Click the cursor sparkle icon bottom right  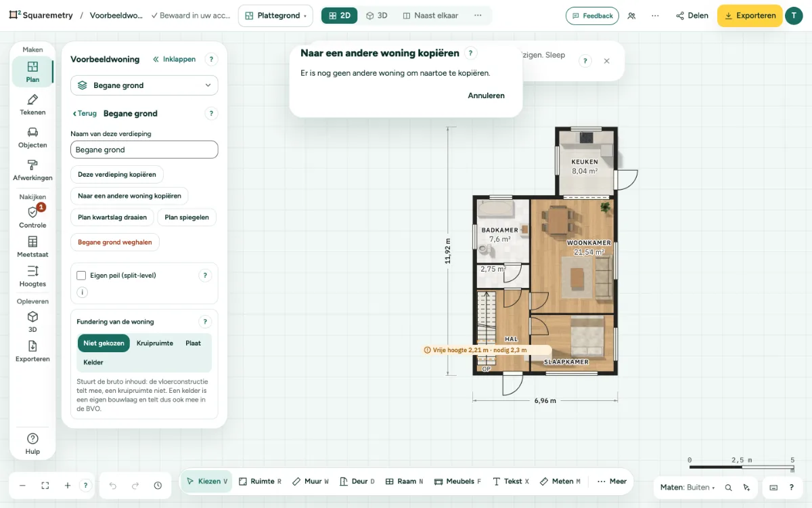(x=746, y=488)
